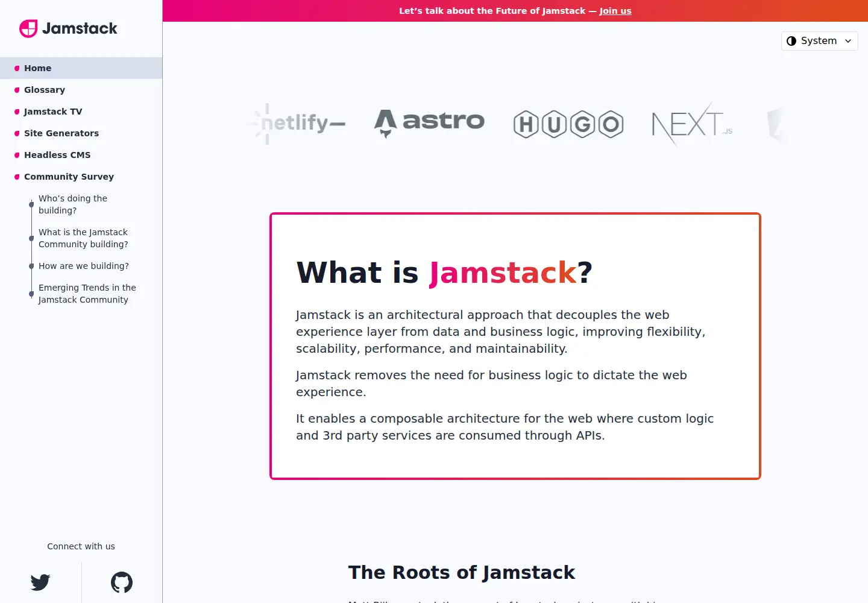Open the GitHub icon link
The height and width of the screenshot is (603, 868).
(x=122, y=582)
